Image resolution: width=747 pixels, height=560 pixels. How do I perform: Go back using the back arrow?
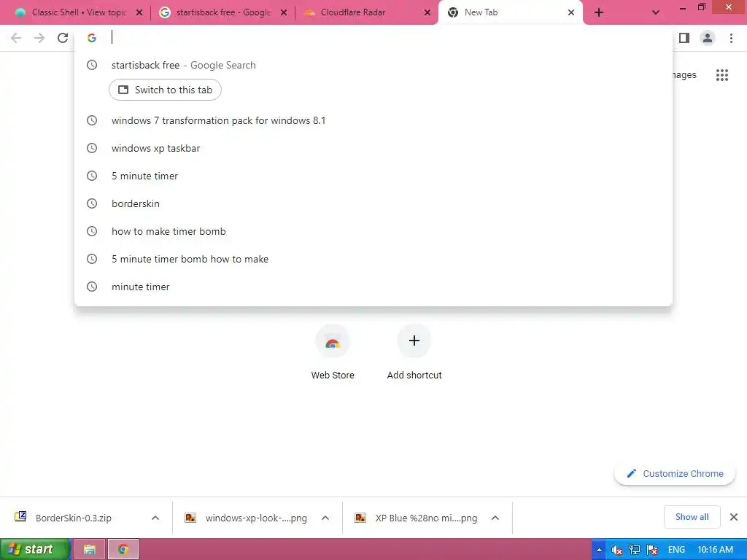pyautogui.click(x=16, y=38)
